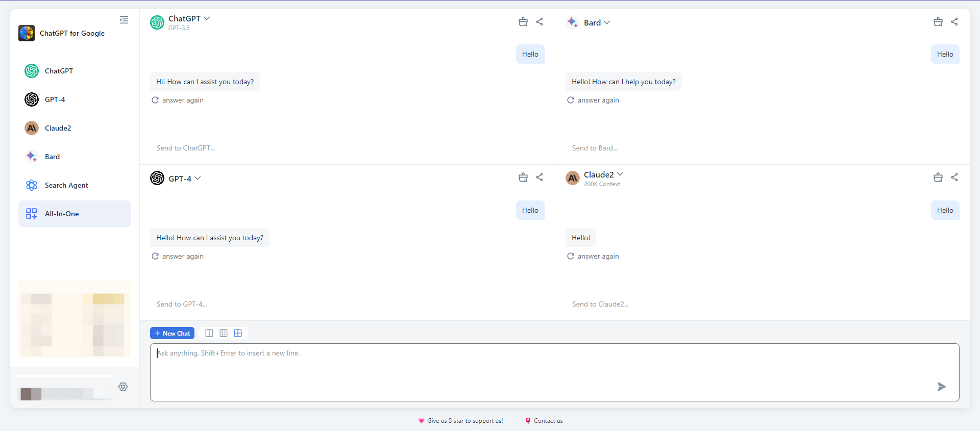This screenshot has height=431, width=980.
Task: Clear the Bard panel conversation icon
Action: (938, 22)
